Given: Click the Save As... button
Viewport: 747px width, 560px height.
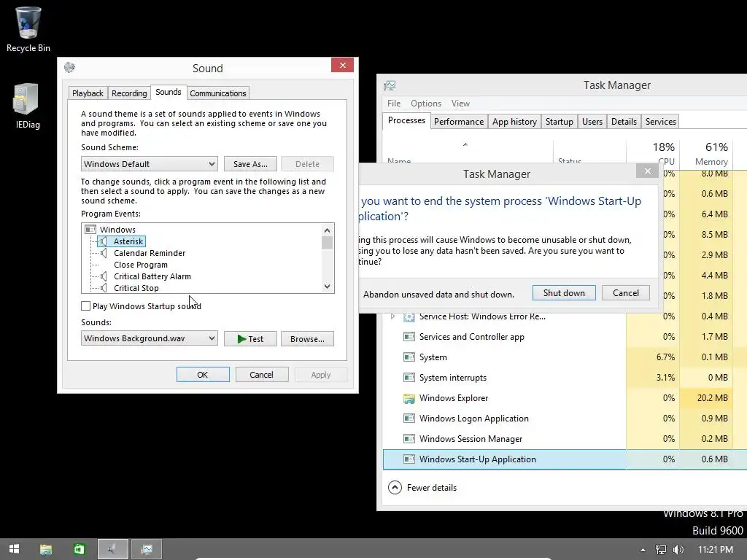Looking at the screenshot, I should [251, 164].
